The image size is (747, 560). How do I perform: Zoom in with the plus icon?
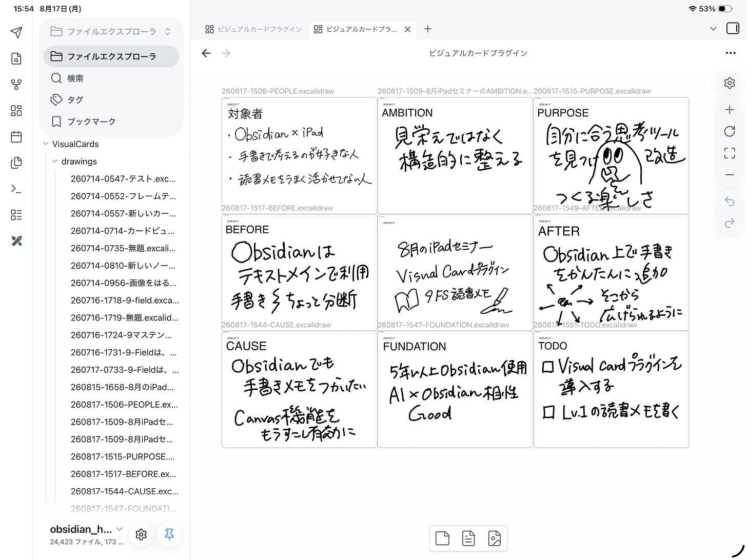click(730, 110)
